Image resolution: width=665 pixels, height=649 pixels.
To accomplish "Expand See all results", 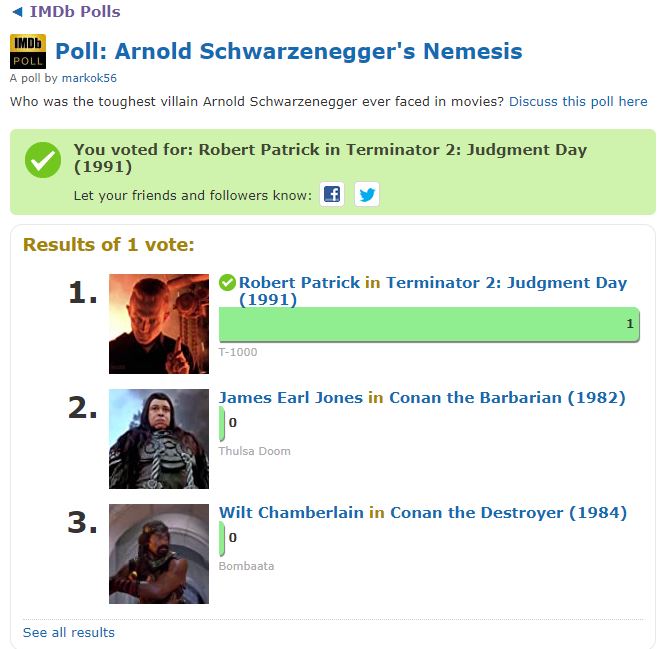I will click(x=69, y=632).
